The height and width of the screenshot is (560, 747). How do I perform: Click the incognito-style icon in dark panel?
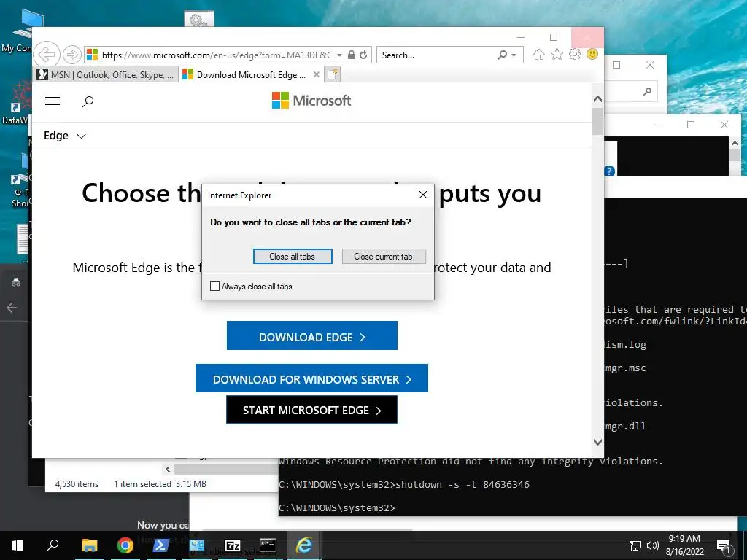coord(16,282)
